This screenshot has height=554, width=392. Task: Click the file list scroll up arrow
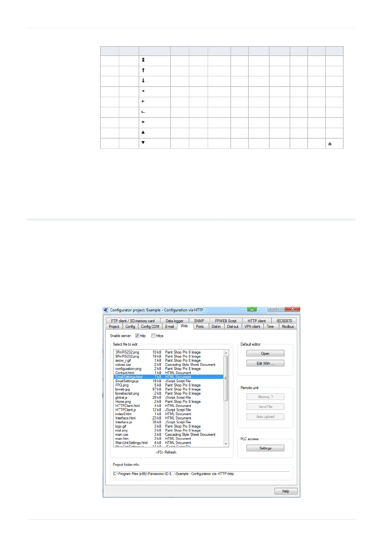tap(226, 353)
